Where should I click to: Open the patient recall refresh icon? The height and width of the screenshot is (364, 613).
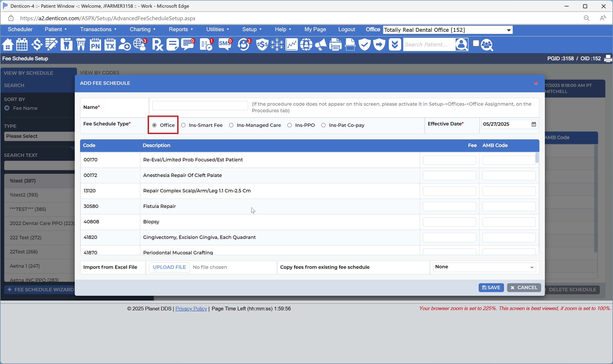point(244,45)
